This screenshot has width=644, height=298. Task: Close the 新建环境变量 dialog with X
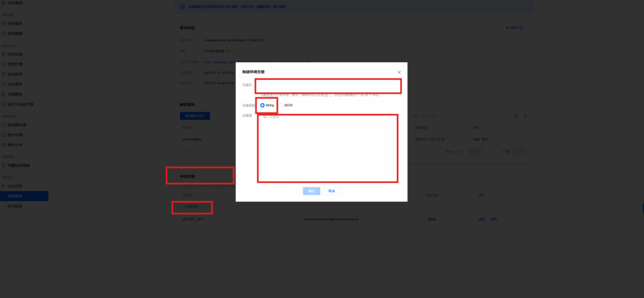(x=399, y=72)
